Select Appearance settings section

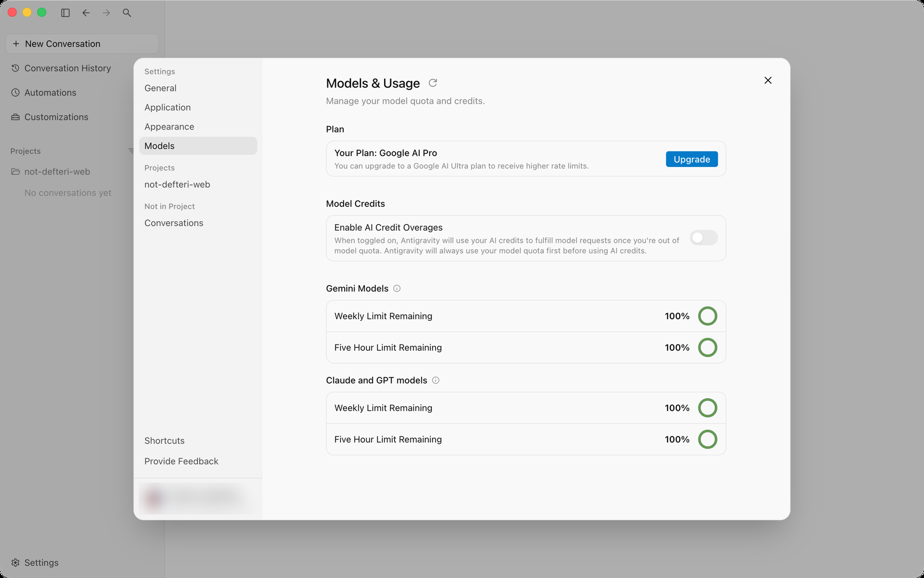pos(198,127)
